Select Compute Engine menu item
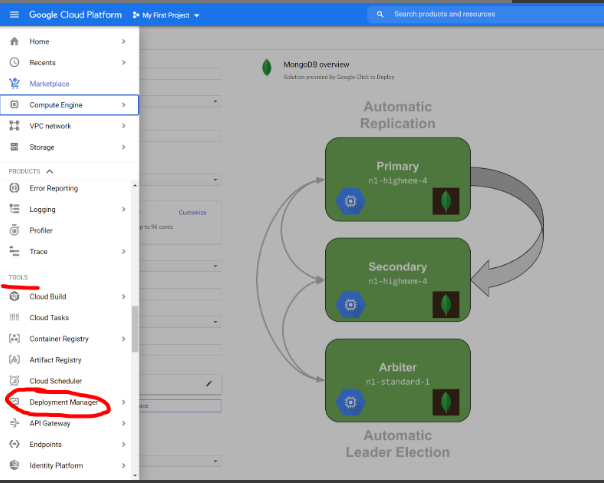This screenshot has height=483, width=604. (69, 104)
